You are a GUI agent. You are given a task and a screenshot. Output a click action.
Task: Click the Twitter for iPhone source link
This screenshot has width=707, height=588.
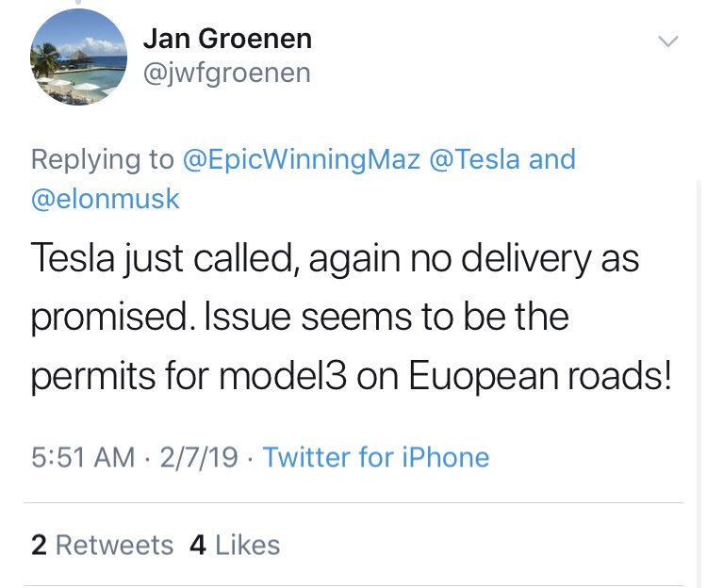pos(375,457)
